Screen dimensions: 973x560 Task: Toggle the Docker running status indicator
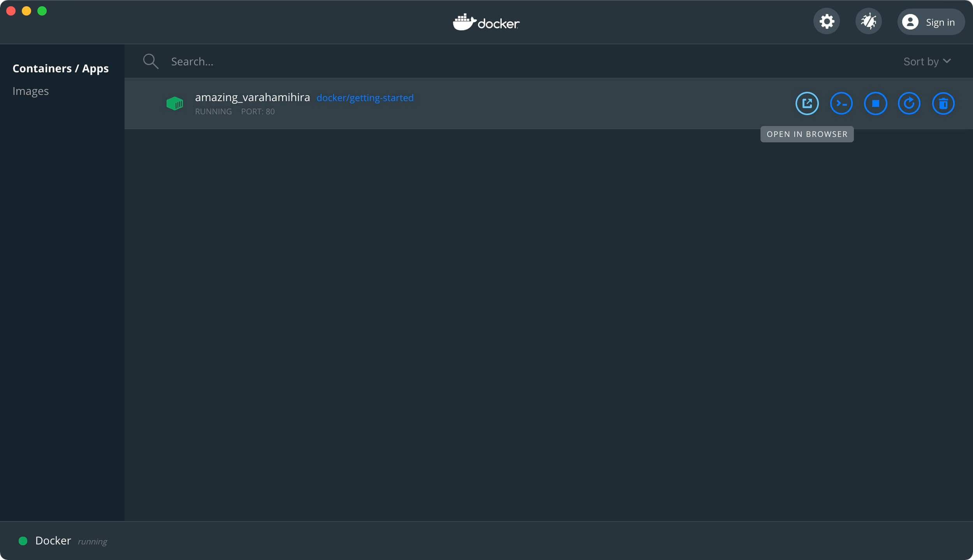tap(23, 540)
